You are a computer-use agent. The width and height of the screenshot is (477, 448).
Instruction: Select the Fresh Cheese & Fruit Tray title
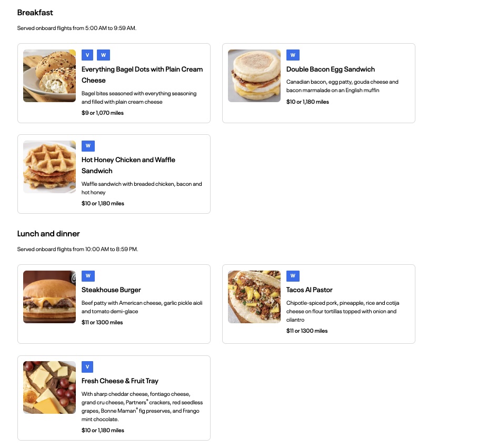(x=120, y=381)
